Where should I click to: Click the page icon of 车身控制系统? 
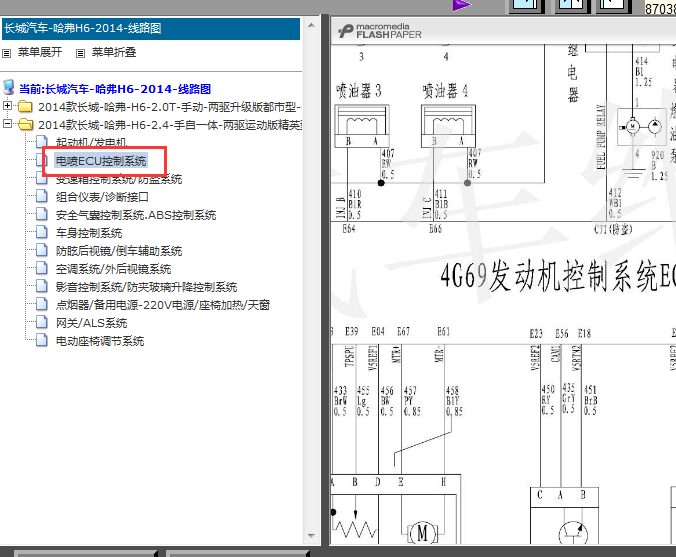coord(41,232)
